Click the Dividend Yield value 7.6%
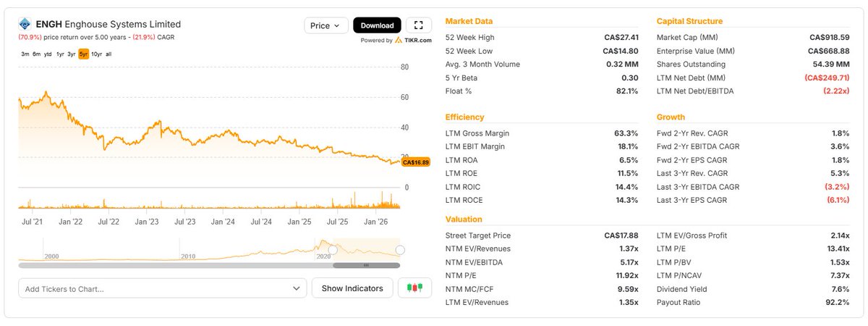This screenshot has width=868, height=326. 841,289
